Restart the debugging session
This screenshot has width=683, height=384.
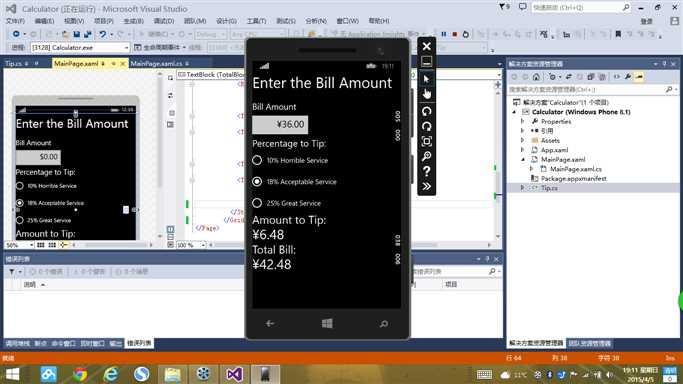point(466,34)
